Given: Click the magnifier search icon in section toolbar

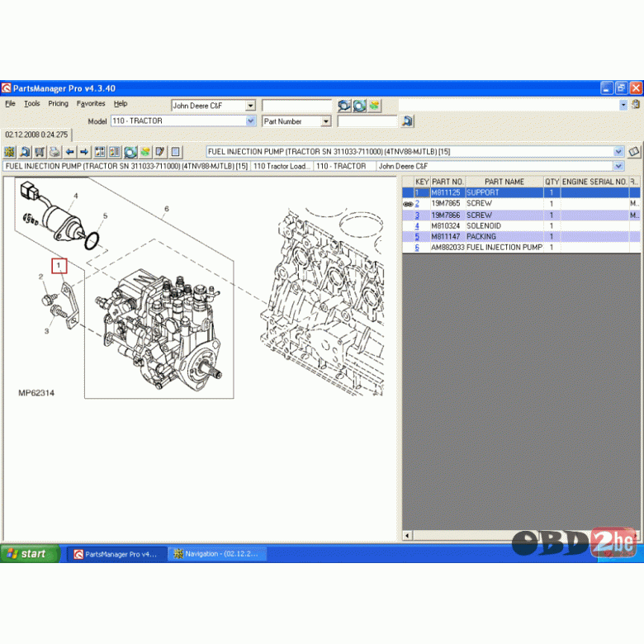Looking at the screenshot, I should point(25,152).
